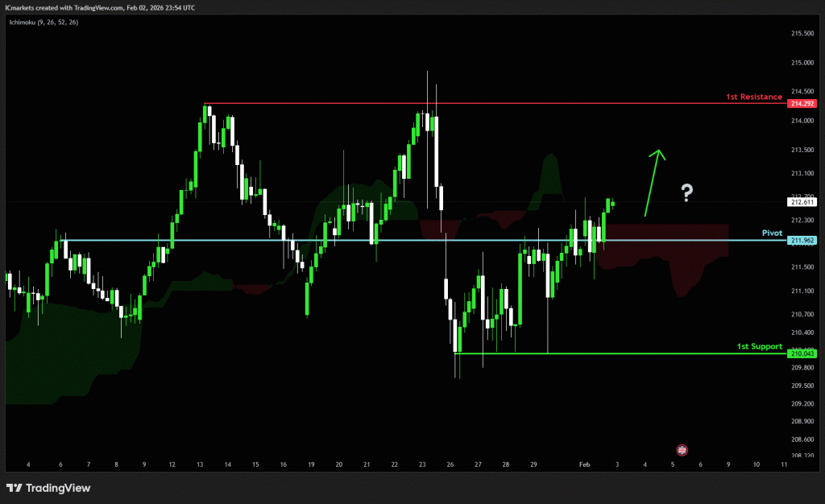Click the current price label 212.611
The width and height of the screenshot is (825, 504).
(803, 203)
